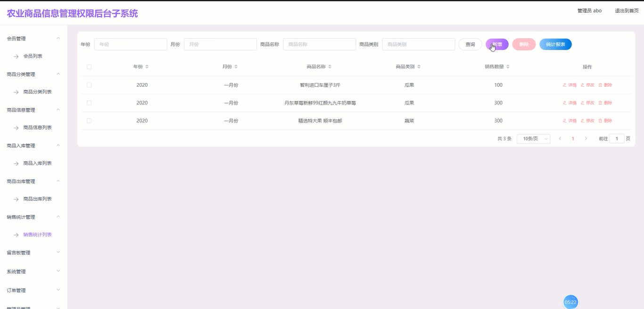644x309 pixels.
Task: Click the arrow icon beside 商品分类列表
Action: [16, 92]
